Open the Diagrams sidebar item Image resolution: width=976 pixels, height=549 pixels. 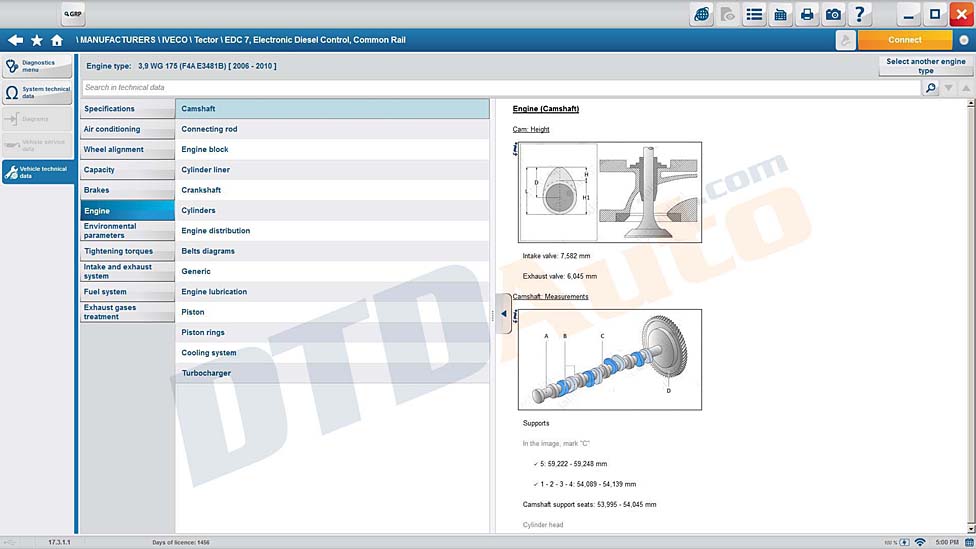coord(37,118)
